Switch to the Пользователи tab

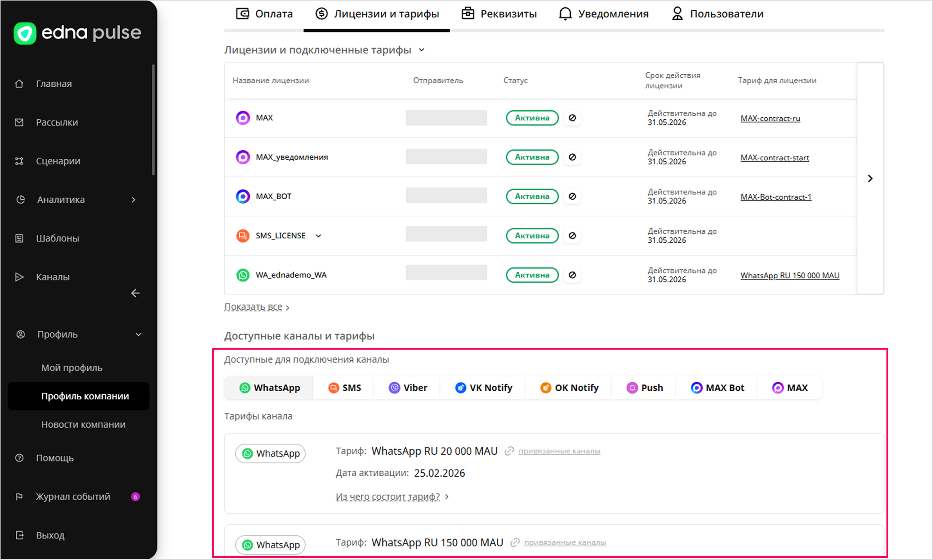tap(717, 14)
